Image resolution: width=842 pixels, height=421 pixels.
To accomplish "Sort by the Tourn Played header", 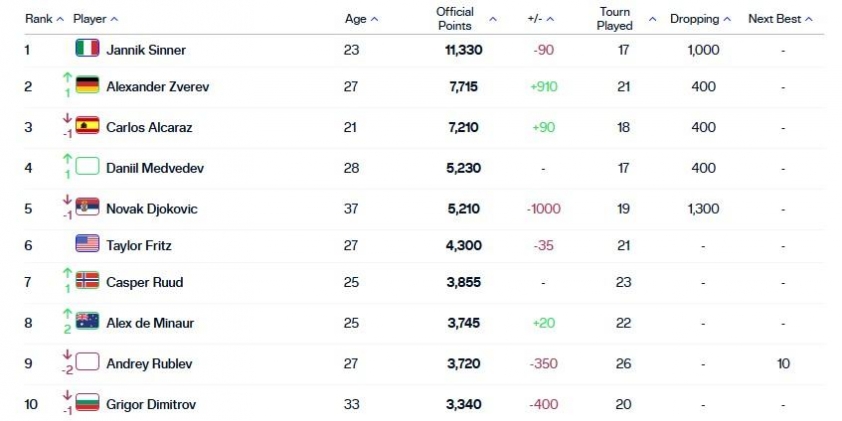I will pyautogui.click(x=626, y=19).
